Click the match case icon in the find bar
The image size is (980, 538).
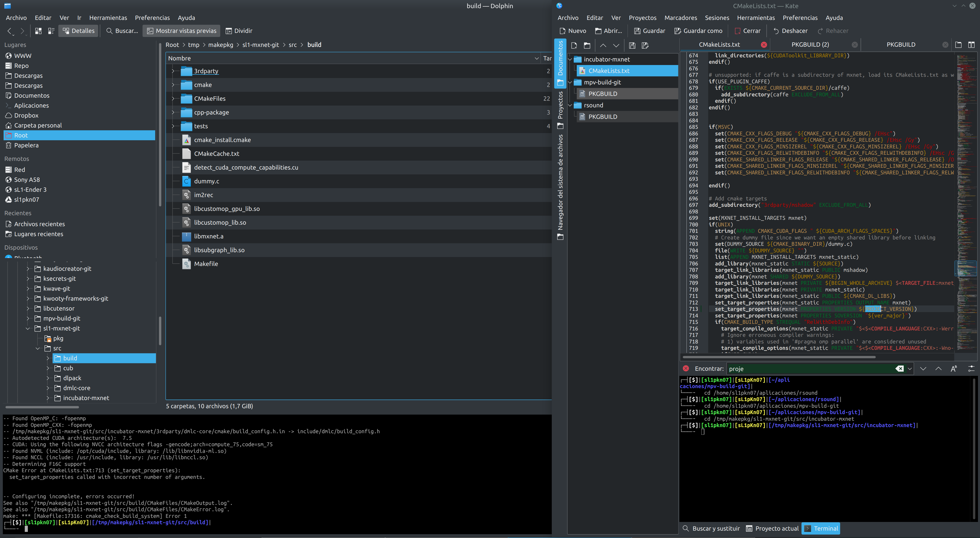coord(954,368)
